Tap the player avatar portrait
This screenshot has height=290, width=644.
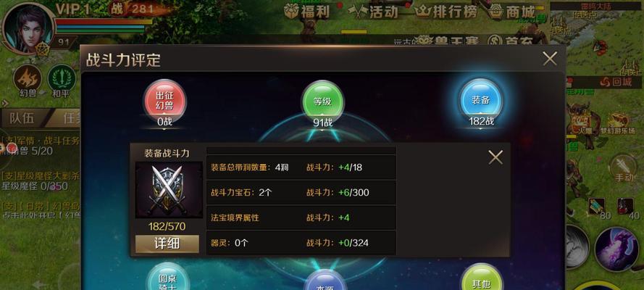pos(28,29)
